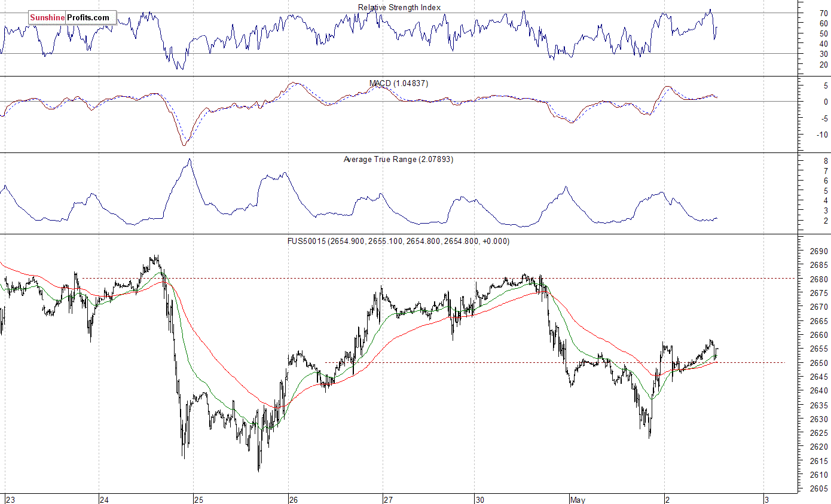Select the 2680 price axis label

(818, 279)
